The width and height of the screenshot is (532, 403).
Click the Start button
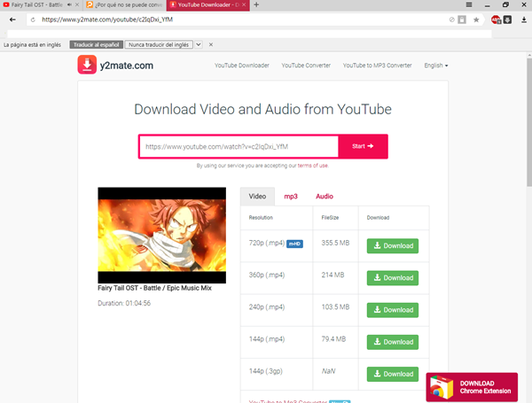[363, 146]
